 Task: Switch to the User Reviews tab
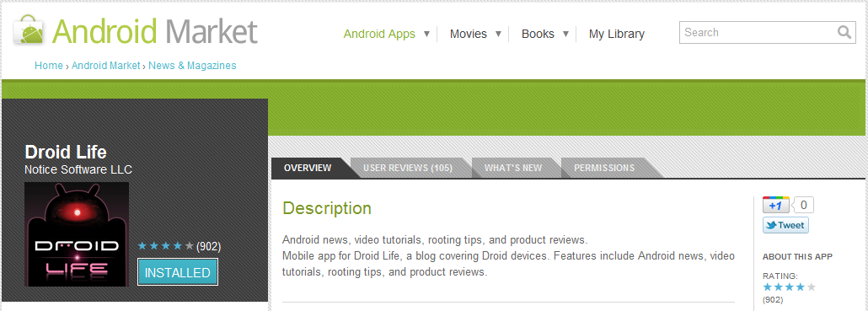(408, 168)
